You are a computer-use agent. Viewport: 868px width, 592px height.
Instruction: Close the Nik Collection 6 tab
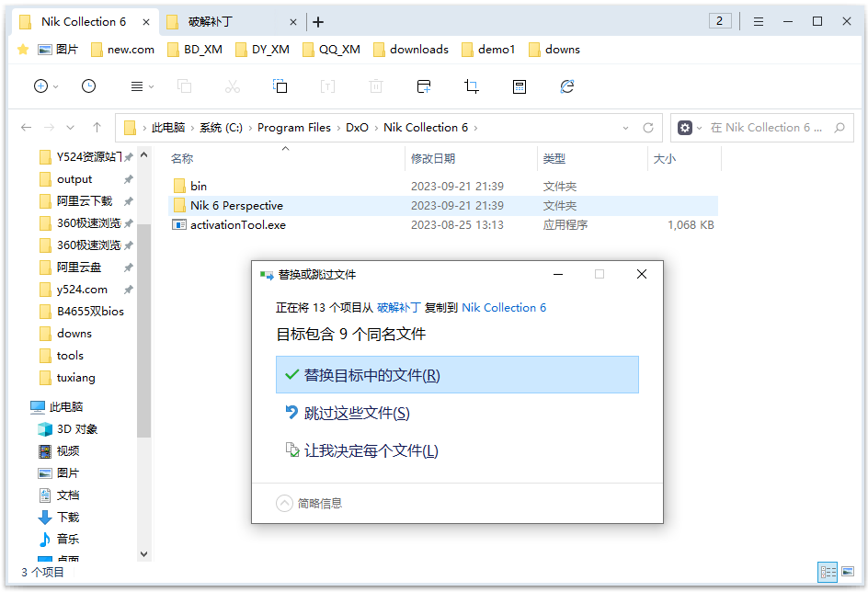click(x=146, y=22)
